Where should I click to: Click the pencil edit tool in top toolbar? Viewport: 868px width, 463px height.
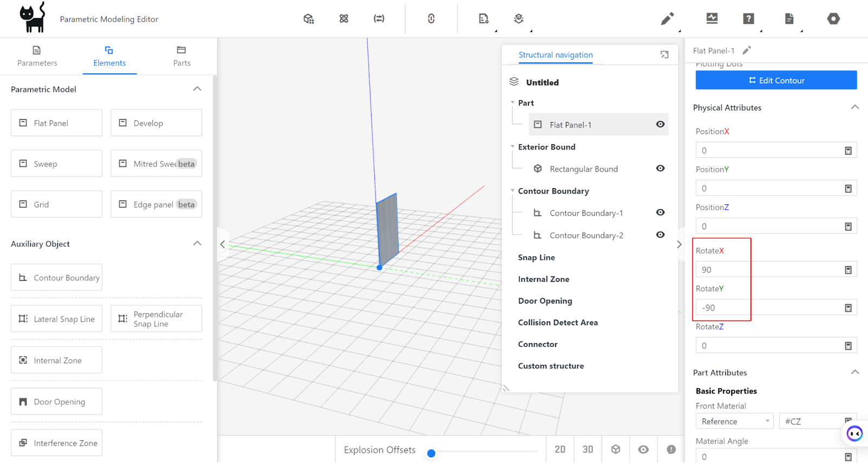[x=667, y=19]
